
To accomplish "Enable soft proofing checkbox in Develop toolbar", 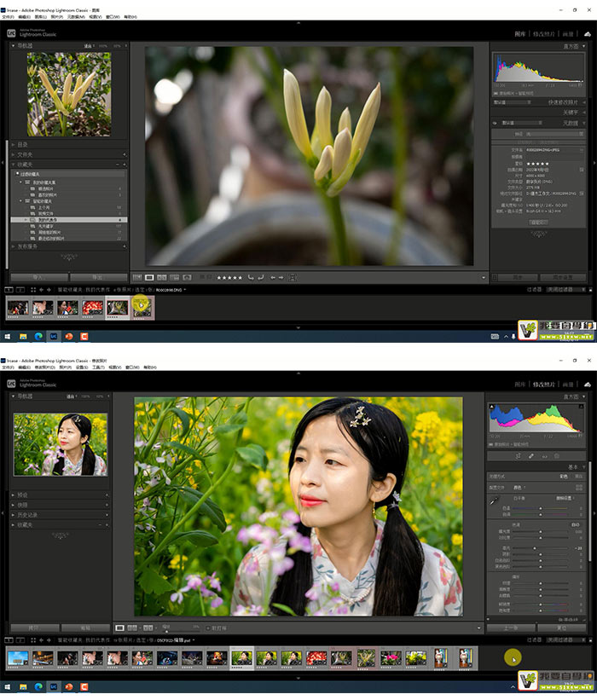I will (208, 628).
